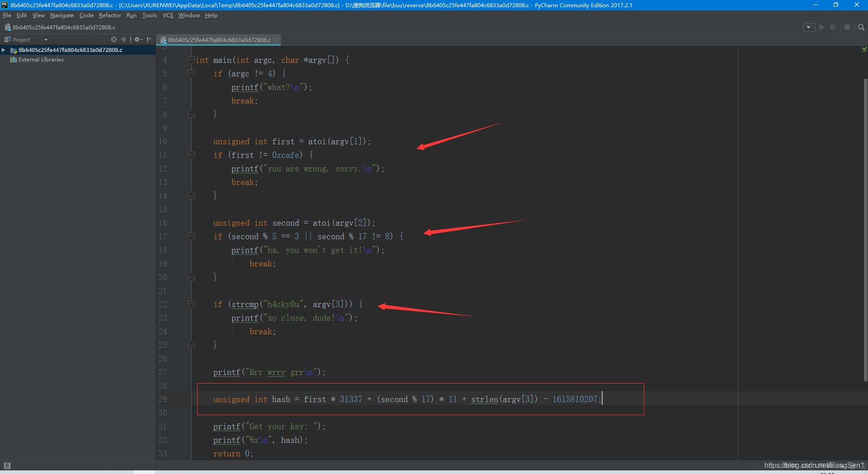The width and height of the screenshot is (868, 474).
Task: Click the Project panel title icon
Action: (x=7, y=40)
